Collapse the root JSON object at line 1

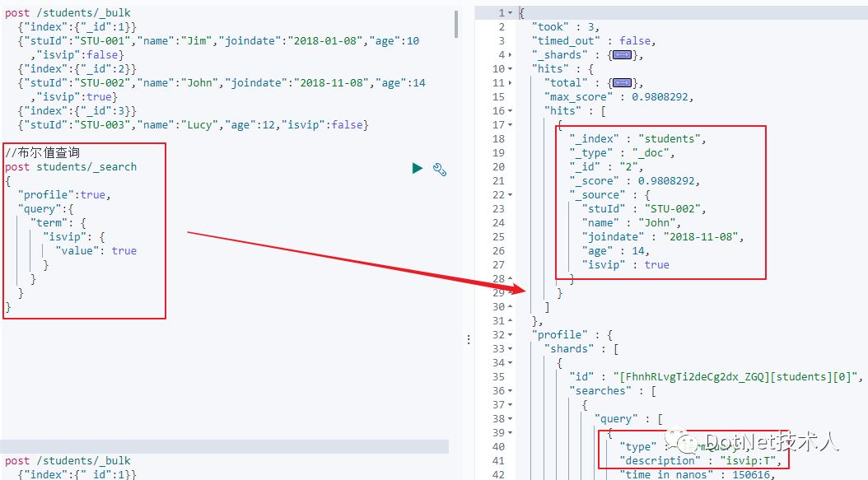tap(511, 13)
